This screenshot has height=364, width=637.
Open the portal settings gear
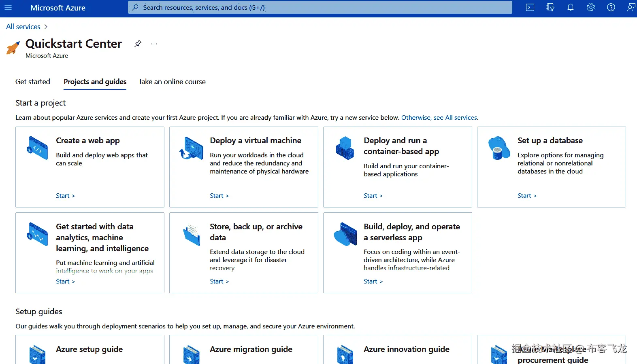(x=591, y=8)
